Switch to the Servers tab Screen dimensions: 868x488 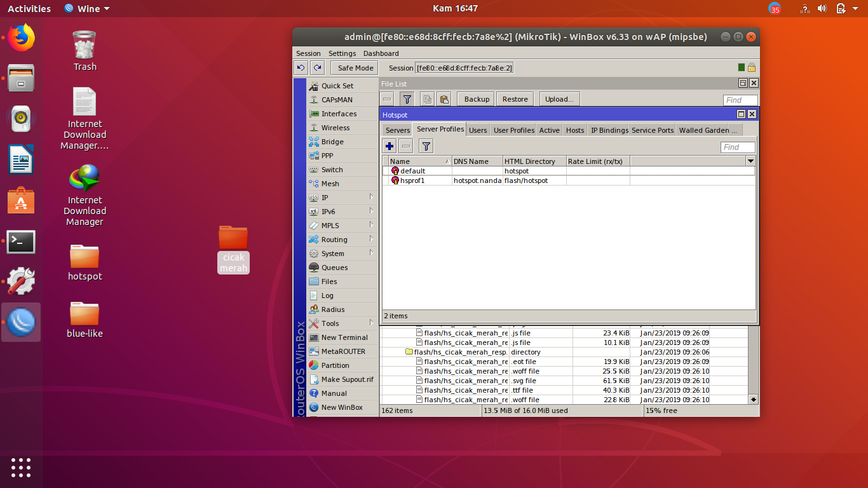tap(398, 130)
